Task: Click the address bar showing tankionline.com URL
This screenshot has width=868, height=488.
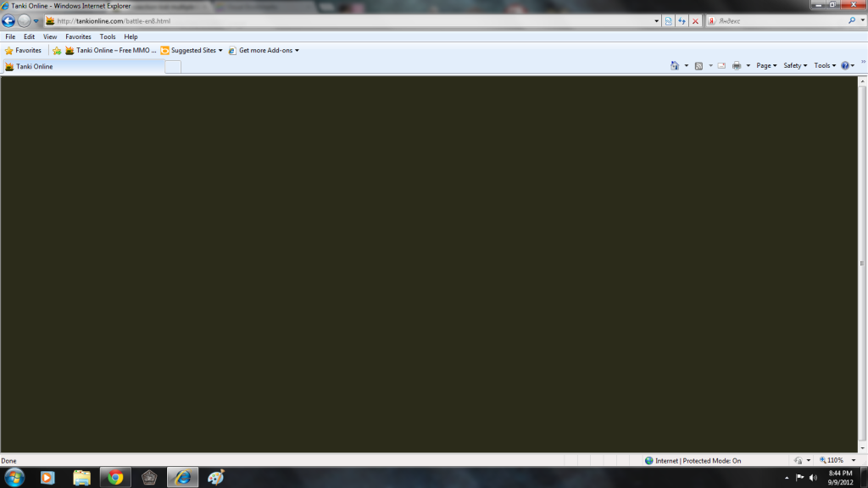Action: [339, 20]
